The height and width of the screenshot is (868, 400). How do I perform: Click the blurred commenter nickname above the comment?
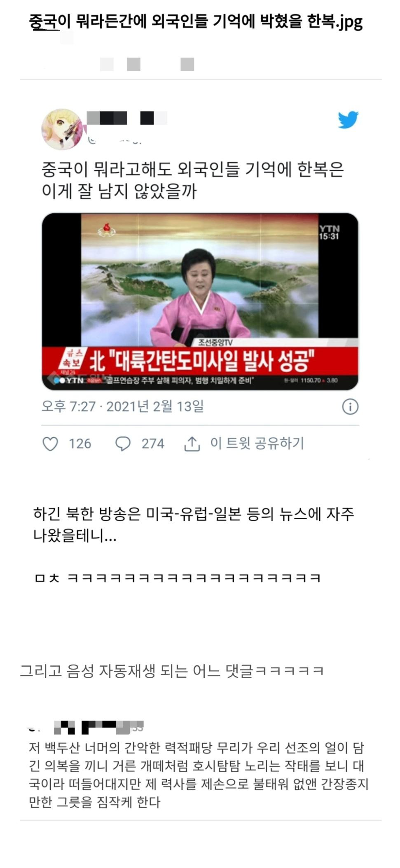click(99, 728)
